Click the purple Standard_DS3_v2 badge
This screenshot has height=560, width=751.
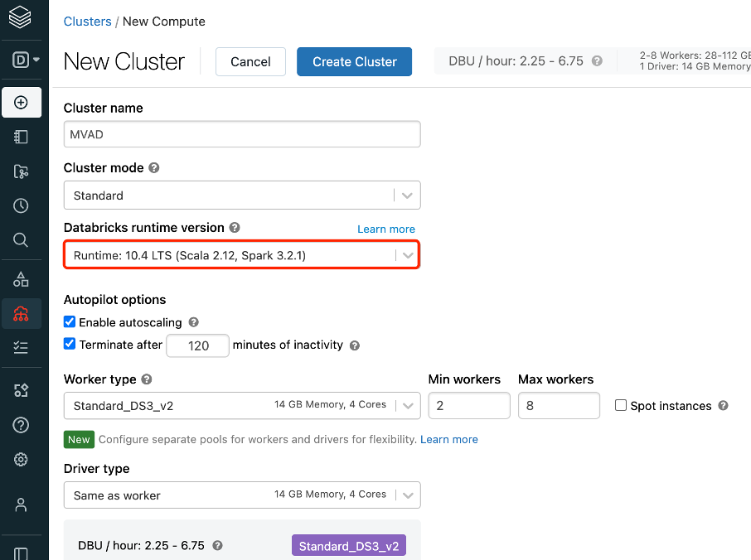[x=349, y=546]
